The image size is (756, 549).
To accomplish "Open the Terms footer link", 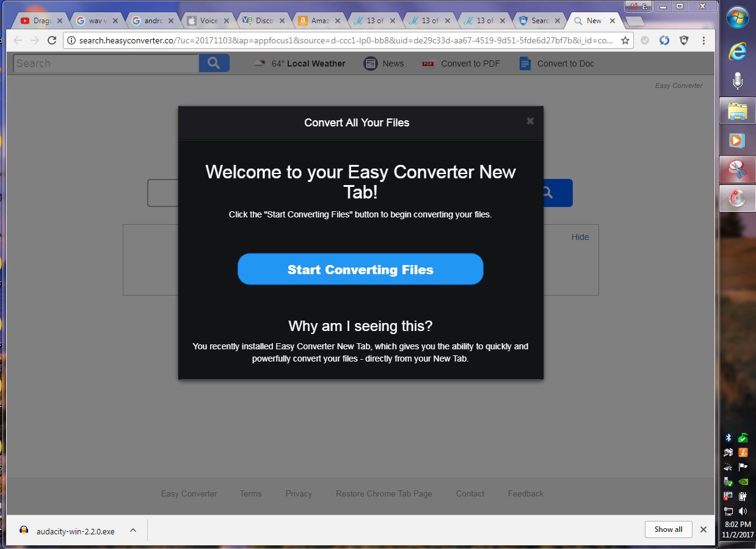I will (x=250, y=493).
